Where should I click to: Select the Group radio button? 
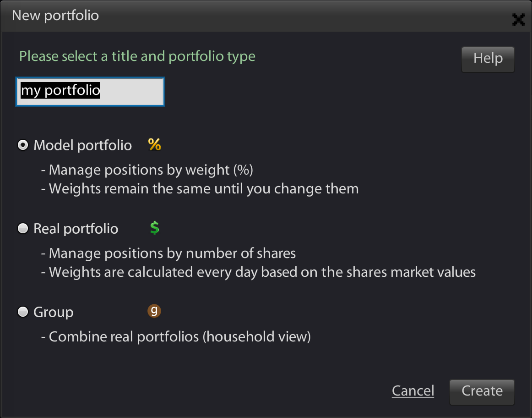[23, 312]
